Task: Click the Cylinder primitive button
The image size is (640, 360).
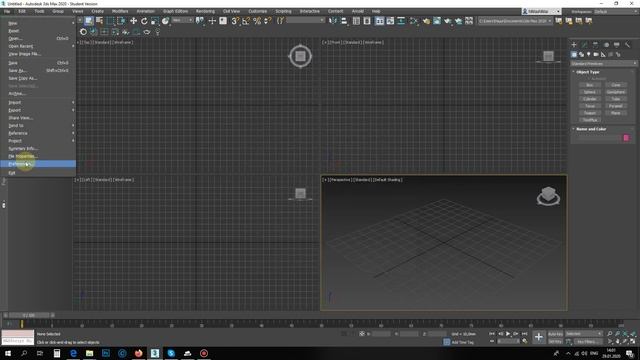Action: pos(589,99)
